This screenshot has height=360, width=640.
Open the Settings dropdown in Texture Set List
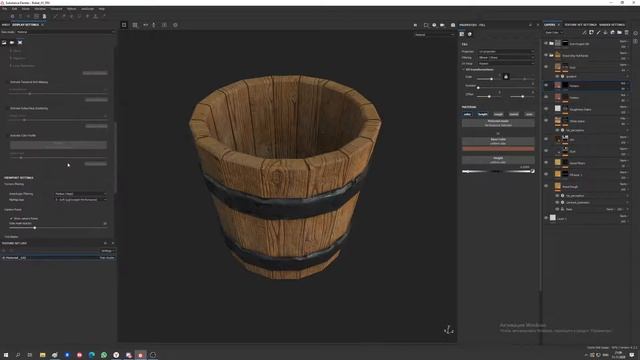pyautogui.click(x=108, y=251)
